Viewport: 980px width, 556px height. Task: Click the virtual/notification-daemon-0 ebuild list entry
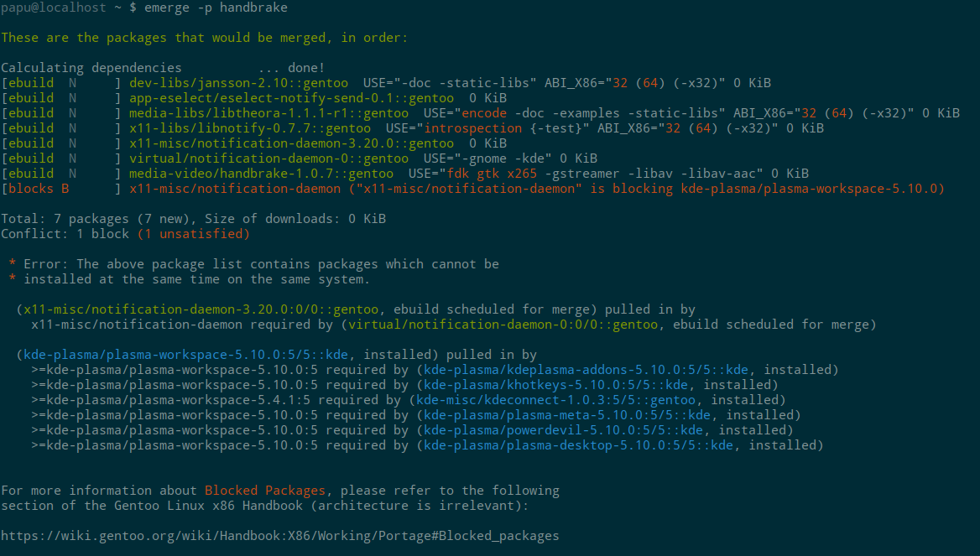[x=268, y=158]
